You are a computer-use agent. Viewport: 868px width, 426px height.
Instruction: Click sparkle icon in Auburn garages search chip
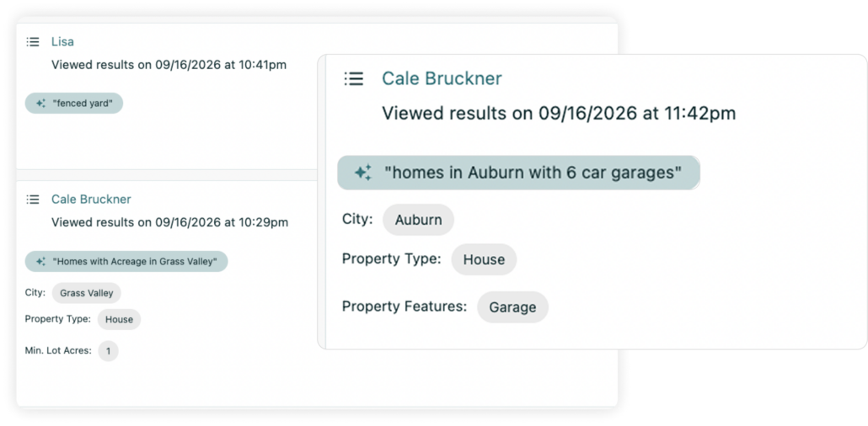(x=362, y=173)
